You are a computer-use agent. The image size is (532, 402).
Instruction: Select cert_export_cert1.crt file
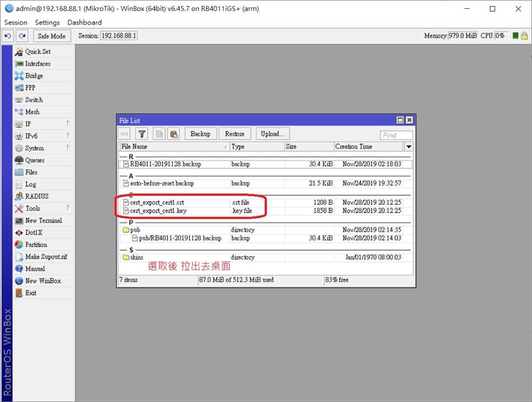[265, 202]
